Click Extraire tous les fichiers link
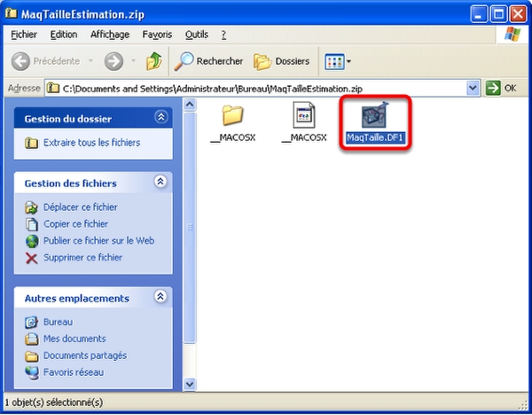532x415 pixels. [91, 143]
